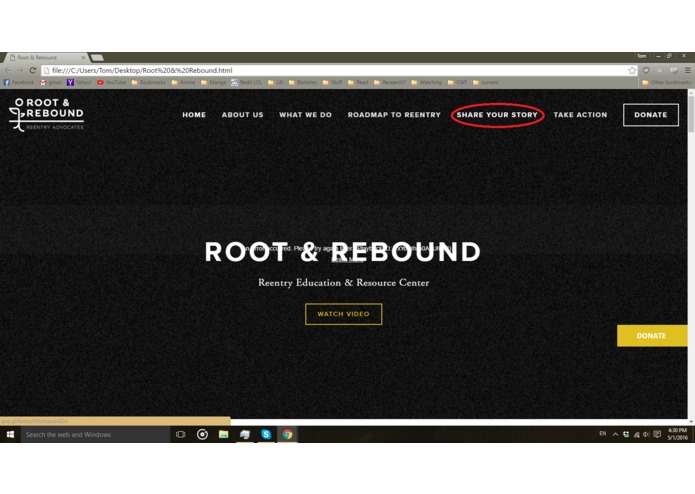Open Skype from the taskbar
This screenshot has height=494, width=695.
(266, 435)
